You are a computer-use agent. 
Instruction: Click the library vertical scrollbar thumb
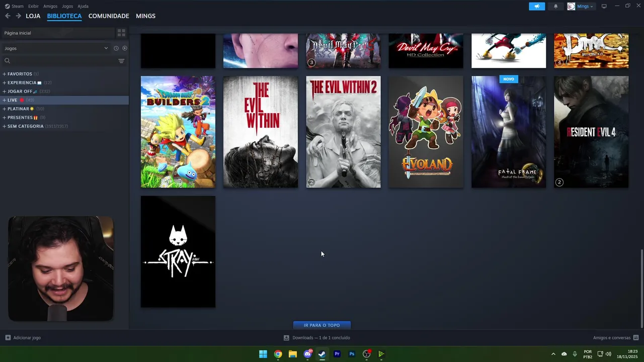point(641,288)
